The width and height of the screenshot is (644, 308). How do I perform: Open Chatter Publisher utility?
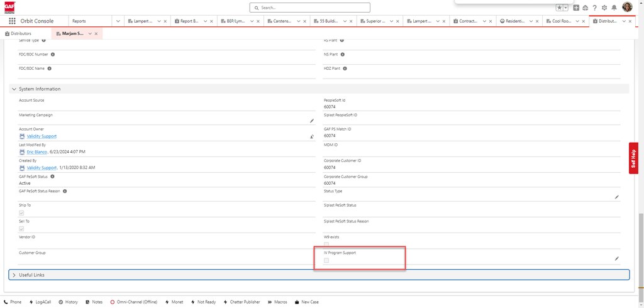[x=242, y=302]
